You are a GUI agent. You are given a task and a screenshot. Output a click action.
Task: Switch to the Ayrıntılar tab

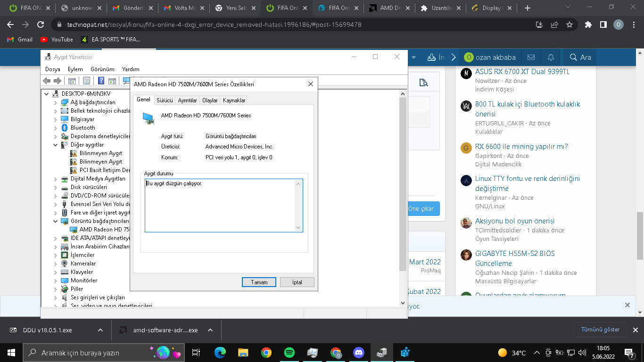point(187,100)
